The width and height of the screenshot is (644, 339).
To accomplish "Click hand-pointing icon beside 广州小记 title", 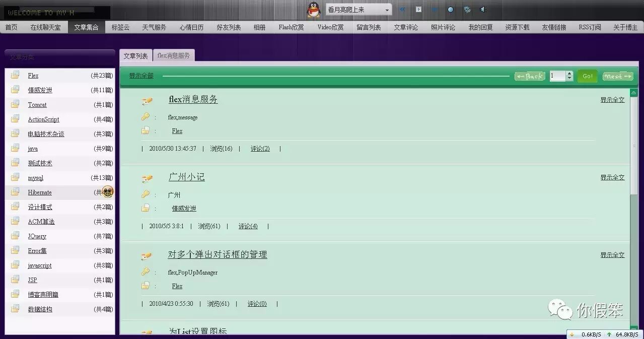I will (x=147, y=178).
